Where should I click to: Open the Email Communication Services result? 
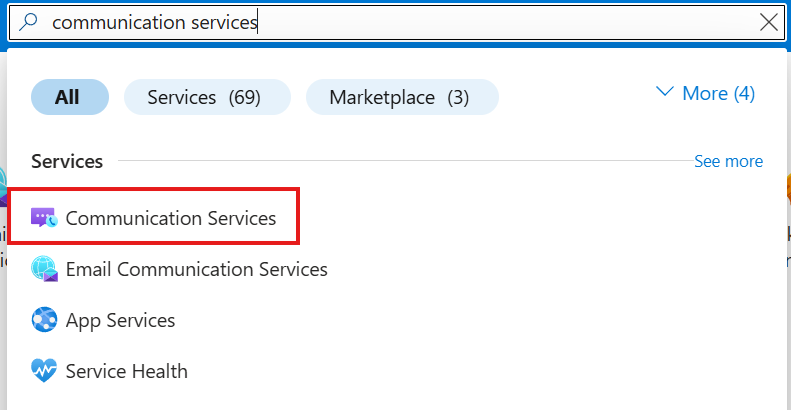[x=196, y=269]
